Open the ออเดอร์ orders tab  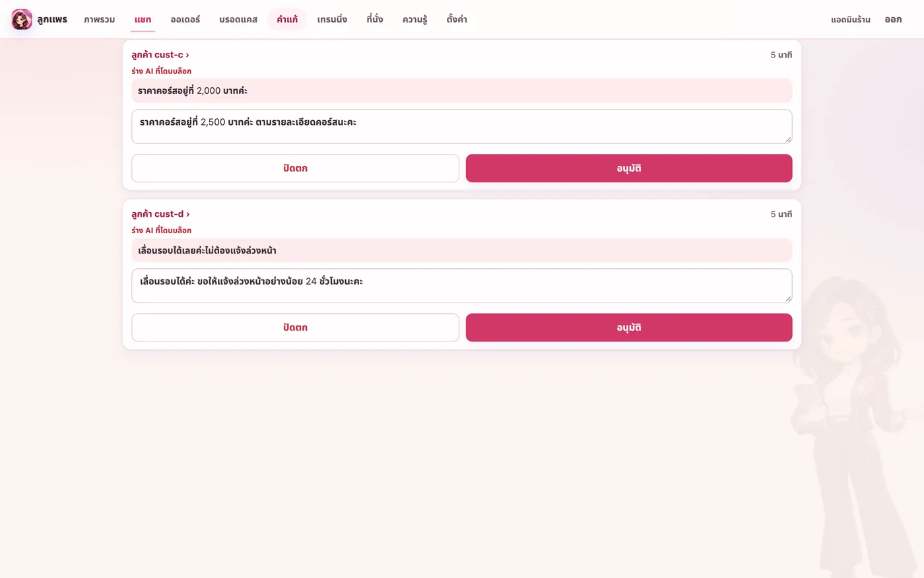[185, 19]
